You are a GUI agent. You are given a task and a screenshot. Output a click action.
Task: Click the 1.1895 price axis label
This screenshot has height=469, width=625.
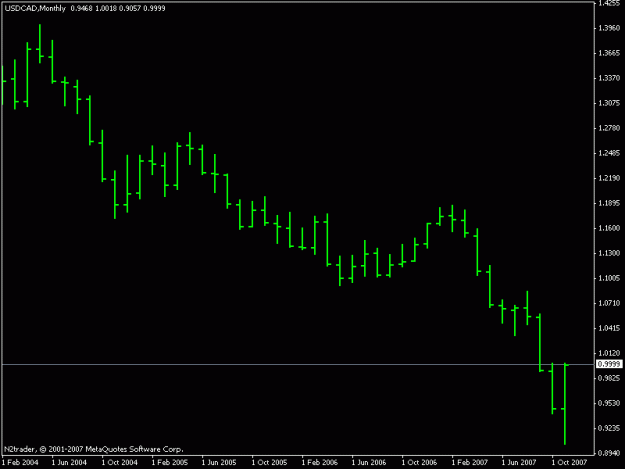pyautogui.click(x=609, y=204)
